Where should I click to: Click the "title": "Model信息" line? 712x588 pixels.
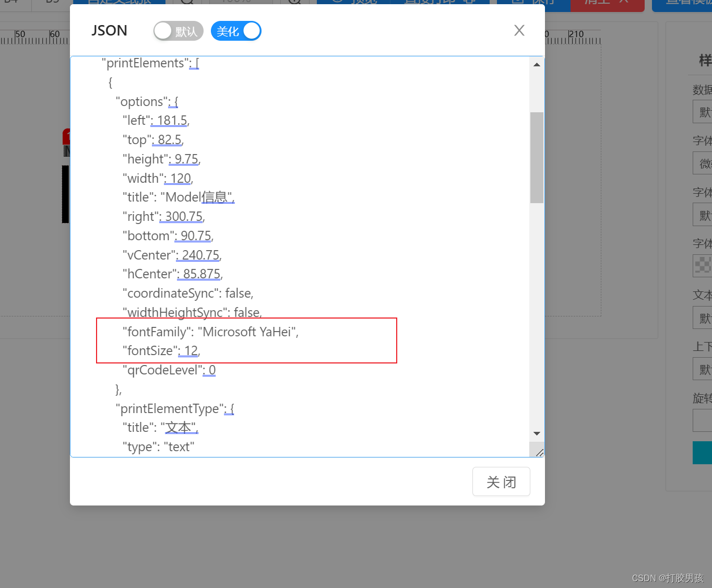(x=179, y=197)
